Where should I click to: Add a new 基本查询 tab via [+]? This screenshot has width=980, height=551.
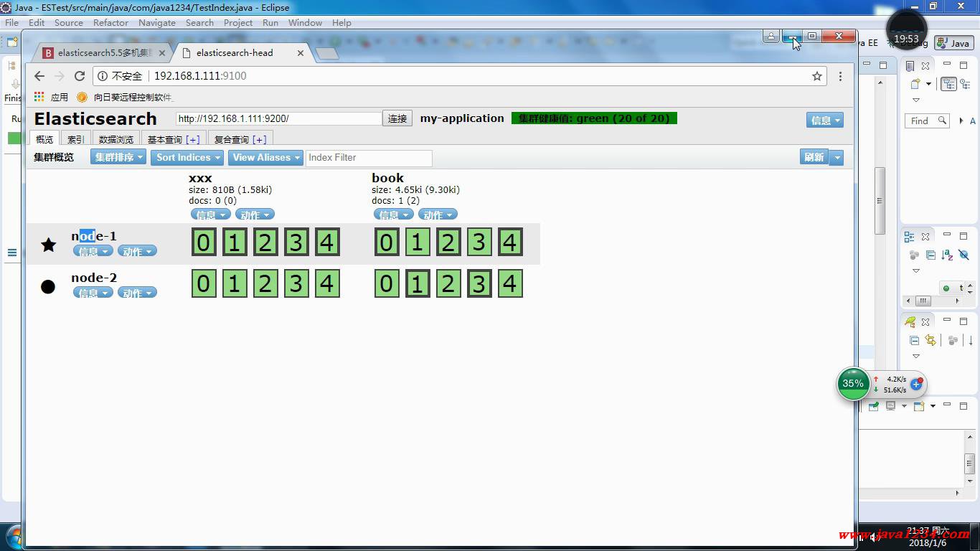coord(193,139)
